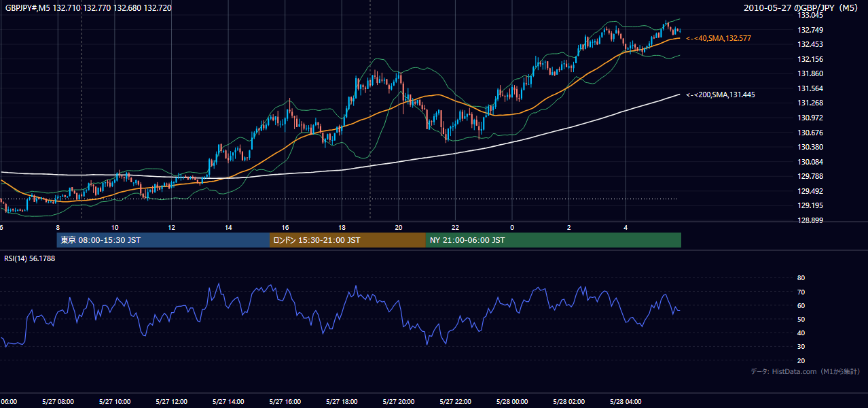Click price axis value 129.195
This screenshot has height=408, width=868.
point(810,205)
